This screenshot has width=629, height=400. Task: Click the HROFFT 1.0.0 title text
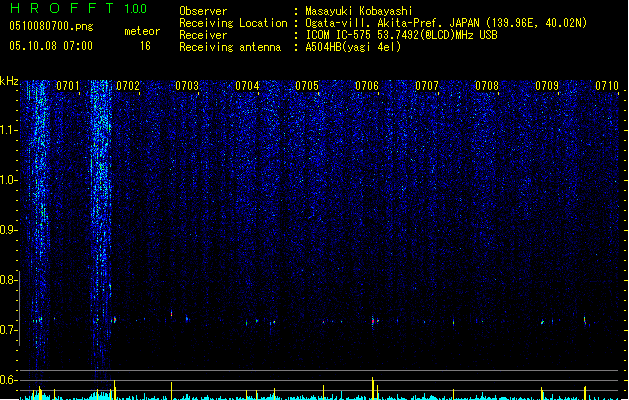[x=79, y=8]
